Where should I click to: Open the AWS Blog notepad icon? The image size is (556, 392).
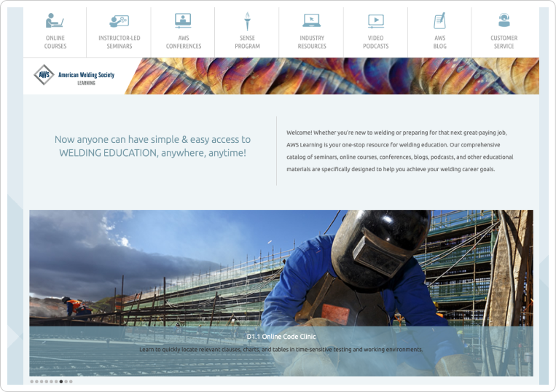439,20
